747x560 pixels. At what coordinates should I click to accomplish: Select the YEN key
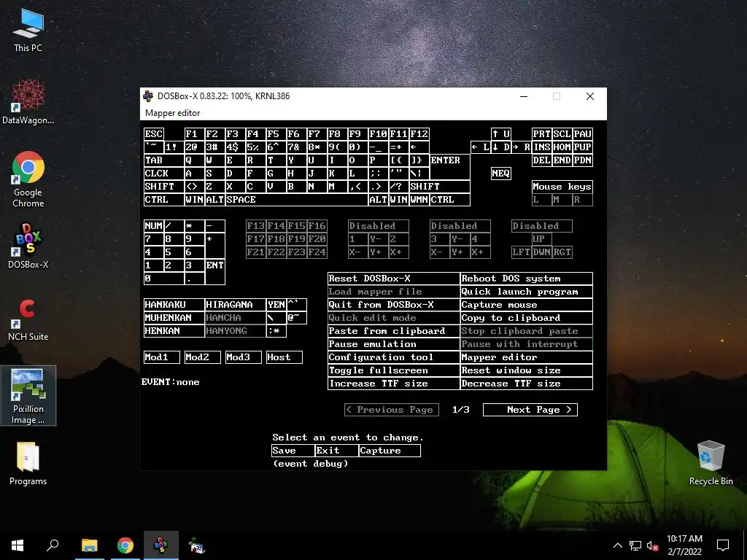tap(276, 304)
